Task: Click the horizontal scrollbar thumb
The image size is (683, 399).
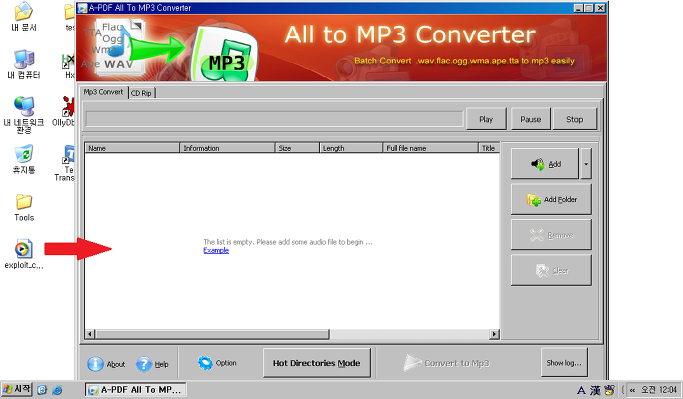Action: [212, 334]
